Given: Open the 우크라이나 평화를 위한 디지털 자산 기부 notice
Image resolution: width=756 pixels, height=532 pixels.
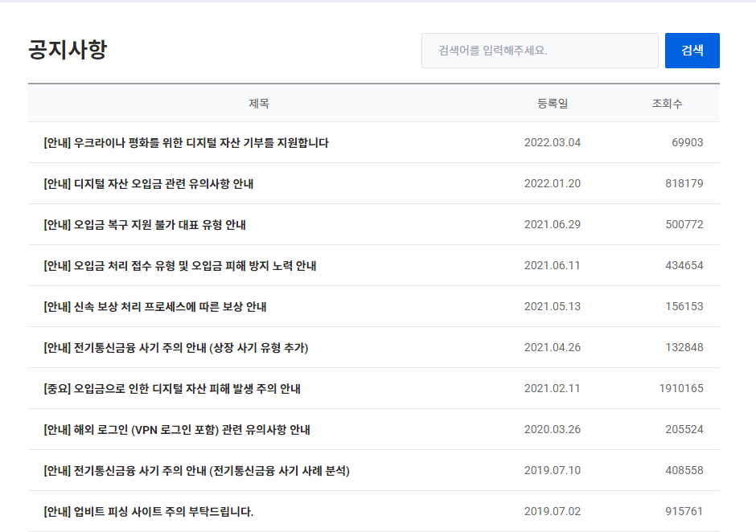Looking at the screenshot, I should pos(186,142).
